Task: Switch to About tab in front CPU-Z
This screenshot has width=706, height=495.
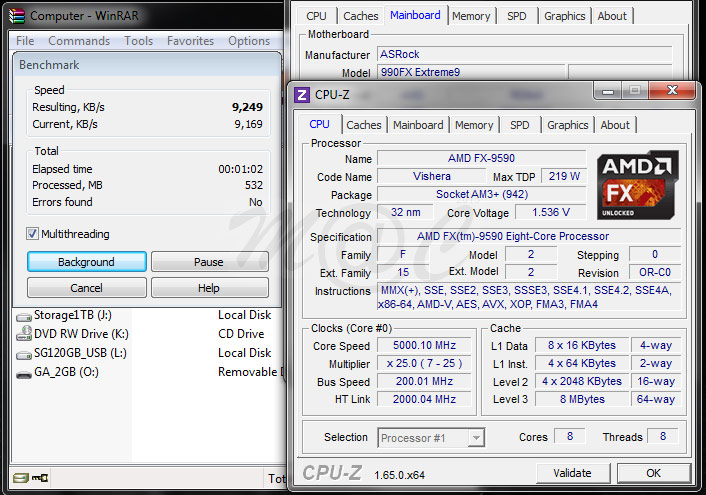Action: click(615, 125)
